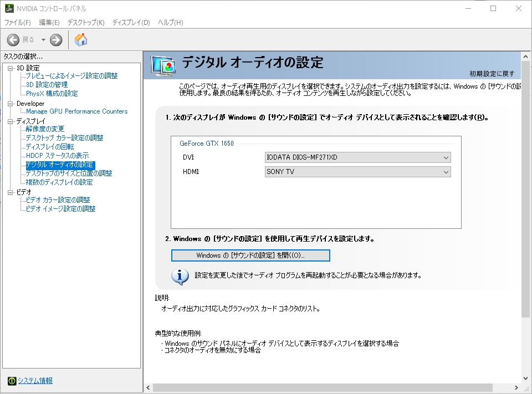Click the Back arrow button
This screenshot has height=394, width=532.
(13, 40)
